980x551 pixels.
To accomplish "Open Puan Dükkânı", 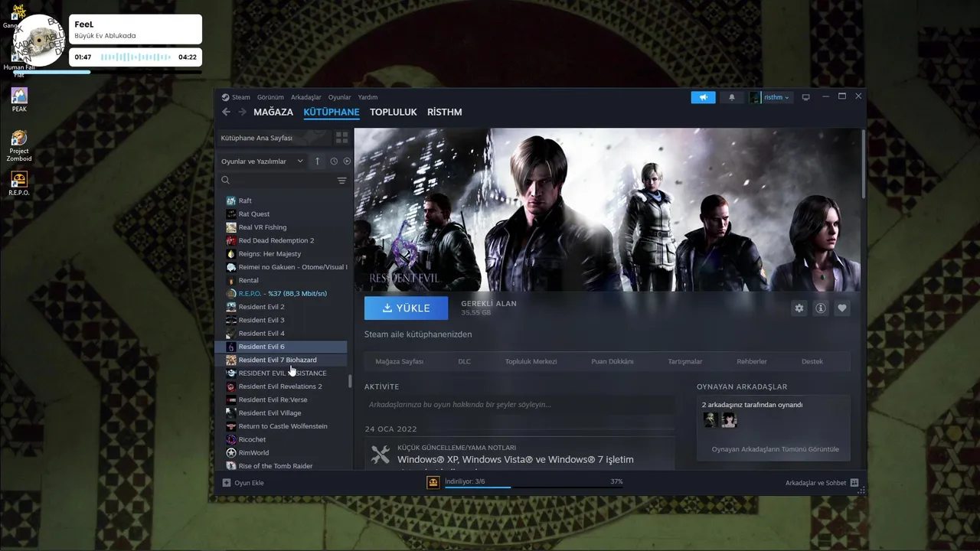I will tap(612, 361).
